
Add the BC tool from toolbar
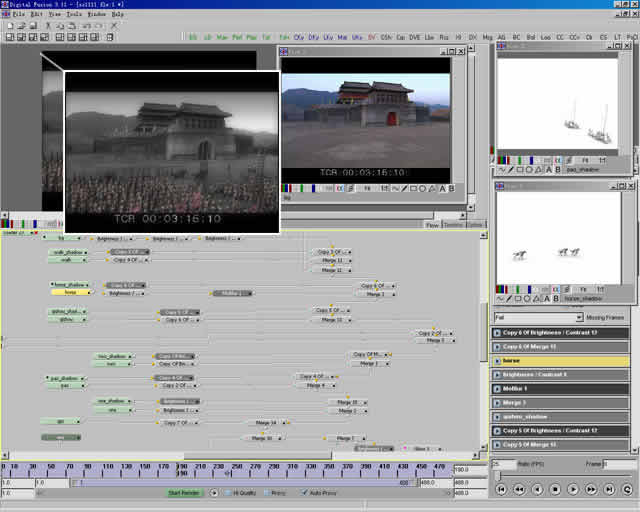[516, 37]
